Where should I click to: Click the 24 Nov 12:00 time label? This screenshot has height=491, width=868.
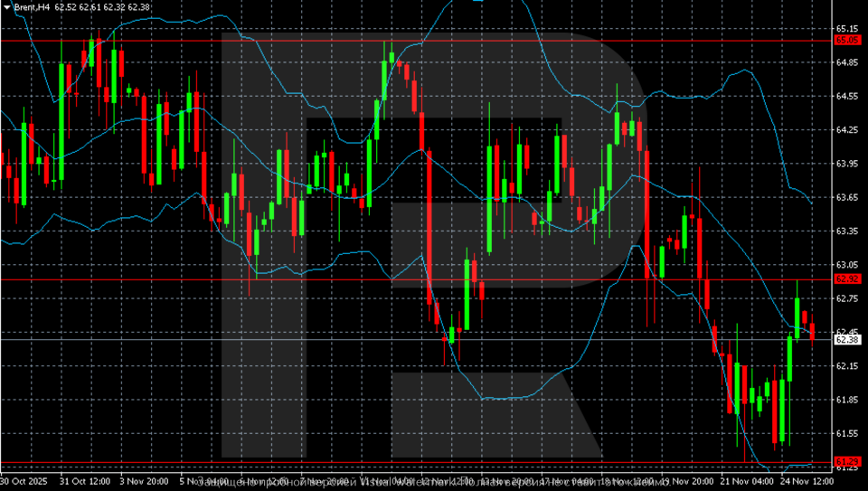pyautogui.click(x=803, y=482)
